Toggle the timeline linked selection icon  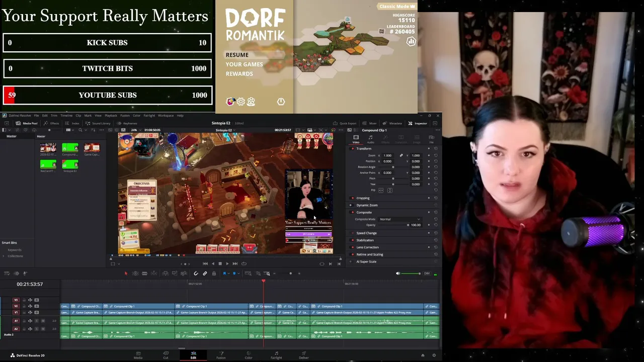coord(205,274)
